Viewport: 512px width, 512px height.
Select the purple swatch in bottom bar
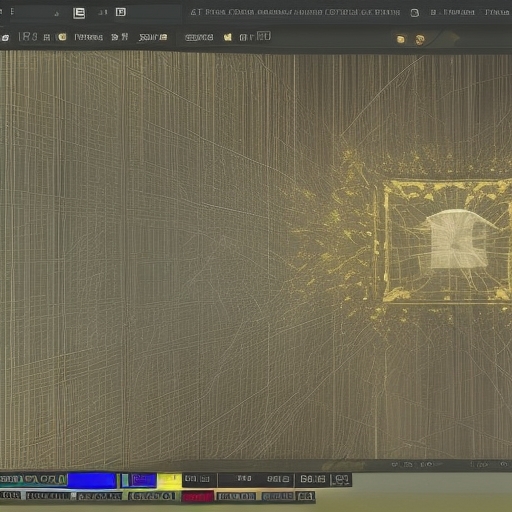[x=143, y=480]
